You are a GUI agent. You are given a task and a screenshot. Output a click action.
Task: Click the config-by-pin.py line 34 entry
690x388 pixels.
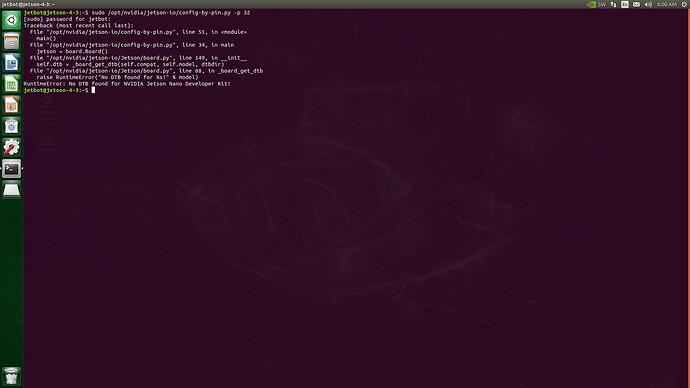(132, 45)
